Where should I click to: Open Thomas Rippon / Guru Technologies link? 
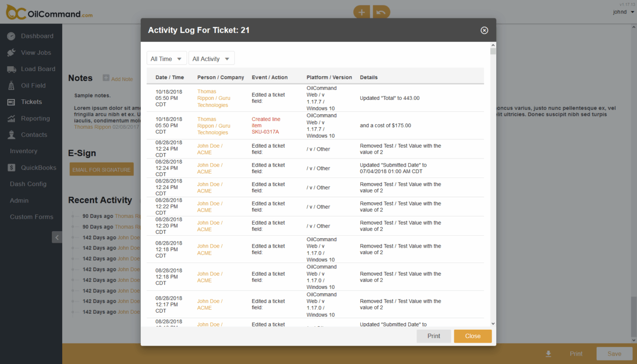[x=213, y=98]
